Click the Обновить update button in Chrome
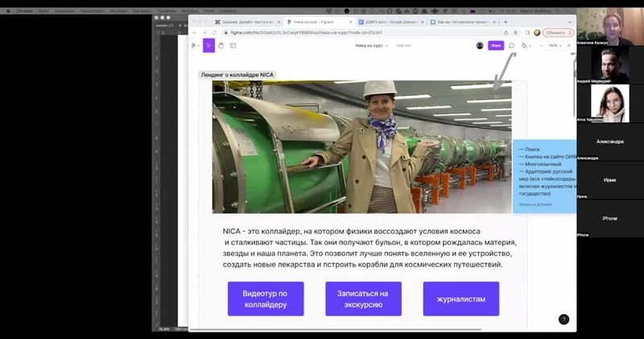The image size is (644, 339). pos(558,32)
